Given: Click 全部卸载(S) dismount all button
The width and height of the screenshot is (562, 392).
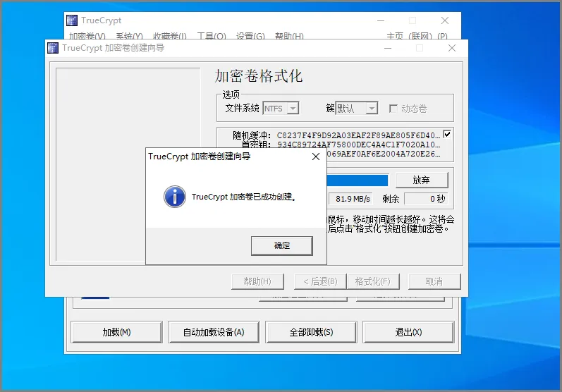Looking at the screenshot, I should coord(311,332).
